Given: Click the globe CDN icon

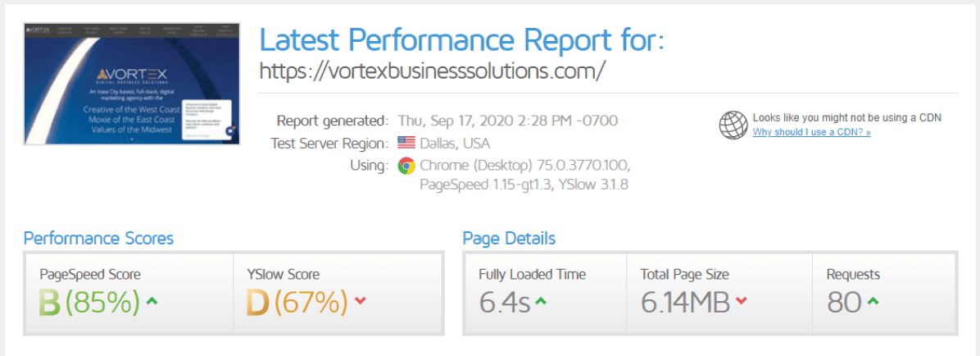Looking at the screenshot, I should pyautogui.click(x=733, y=125).
